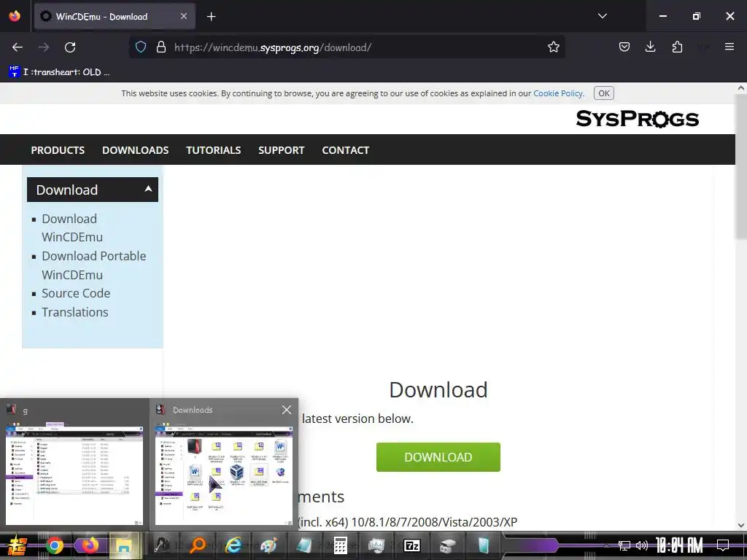Show hidden system tray icons
747x560 pixels.
click(x=606, y=545)
